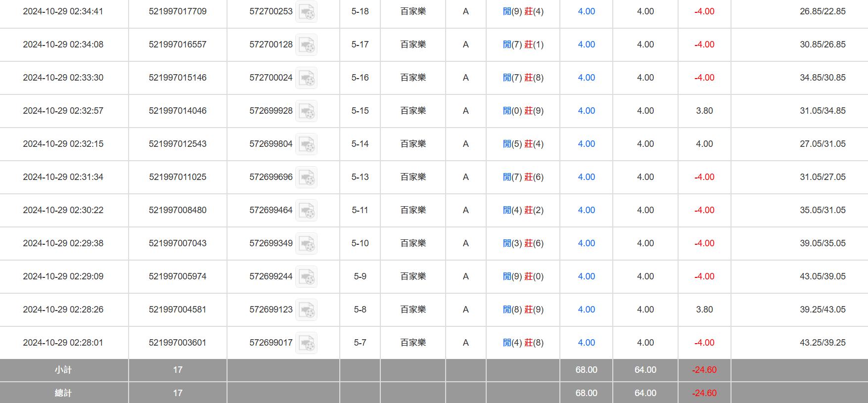Screen dimensions: 868x403
Task: Open replay video for round 572699123
Action: pos(307,310)
